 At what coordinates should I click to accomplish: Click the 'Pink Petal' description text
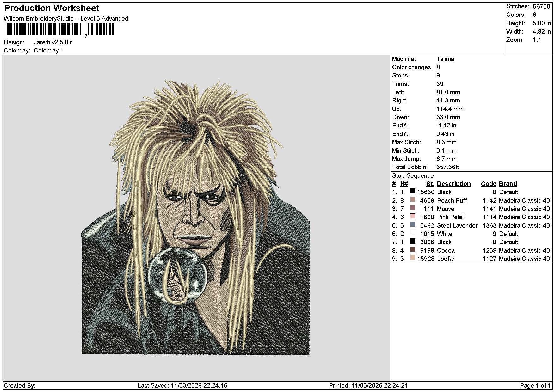pos(450,217)
